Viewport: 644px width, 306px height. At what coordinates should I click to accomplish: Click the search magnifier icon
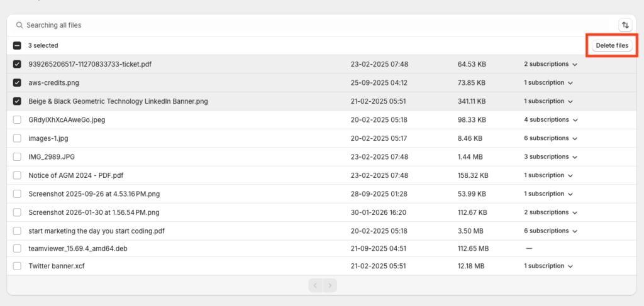click(x=19, y=25)
